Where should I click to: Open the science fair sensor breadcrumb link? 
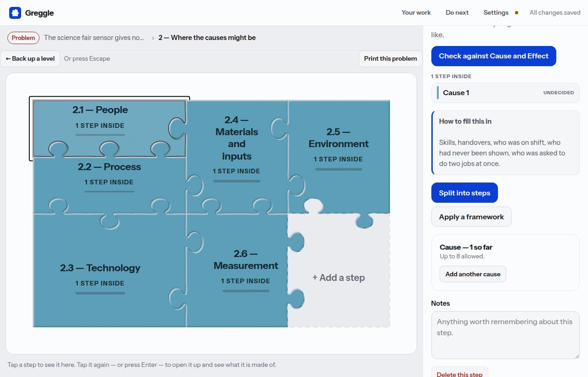click(94, 38)
